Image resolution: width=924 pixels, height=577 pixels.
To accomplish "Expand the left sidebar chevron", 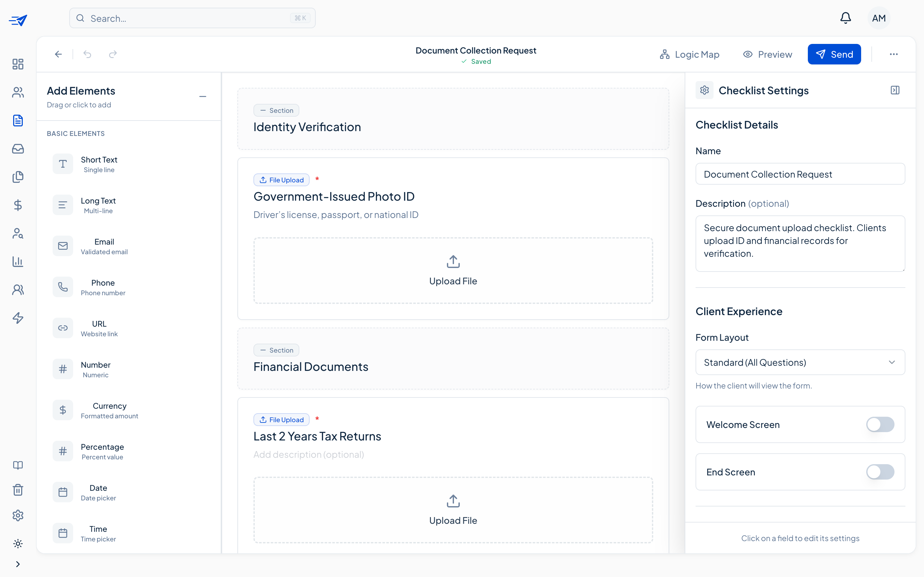I will [18, 564].
